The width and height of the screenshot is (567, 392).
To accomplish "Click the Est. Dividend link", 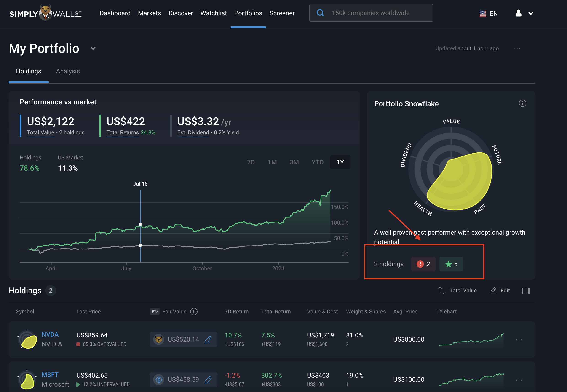I will coord(193,132).
